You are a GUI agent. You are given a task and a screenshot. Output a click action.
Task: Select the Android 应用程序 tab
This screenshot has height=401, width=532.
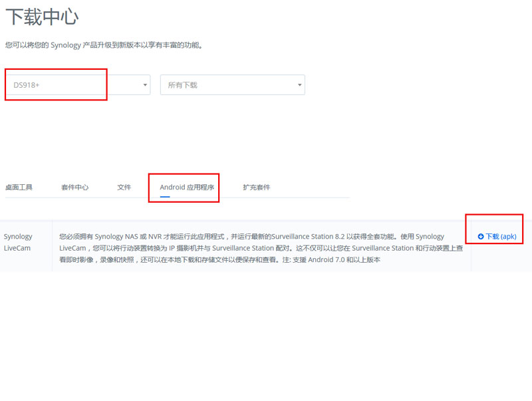coord(187,188)
